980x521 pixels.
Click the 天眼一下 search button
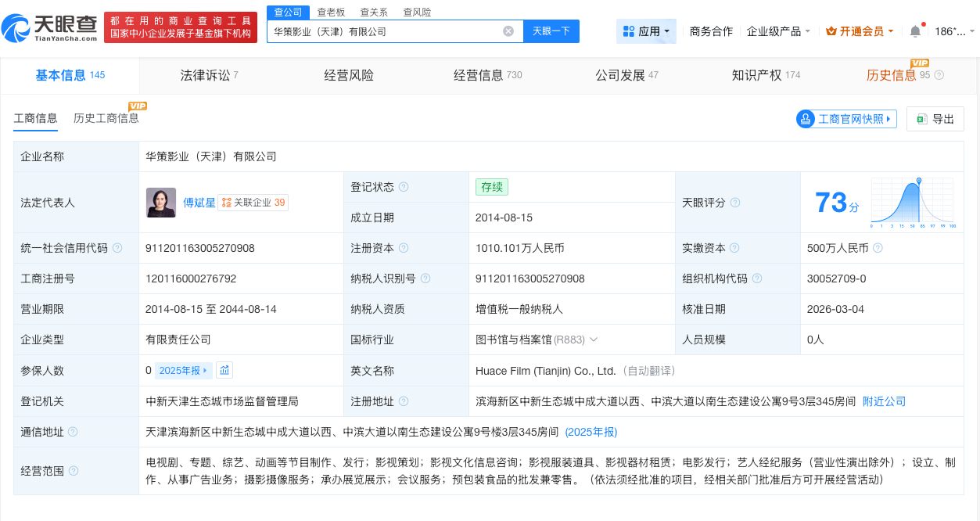point(551,31)
